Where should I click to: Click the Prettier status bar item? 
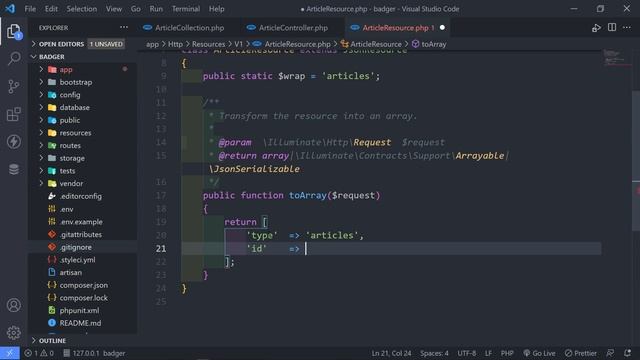click(x=581, y=353)
